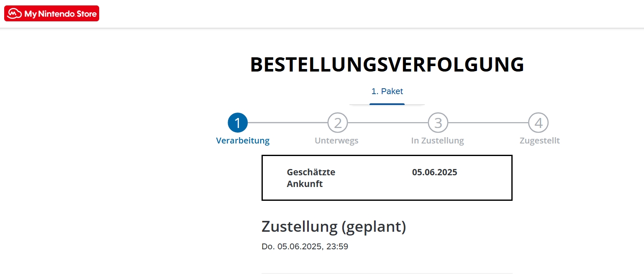
Task: Click the My Nintendo Store logo
Action: pos(51,13)
